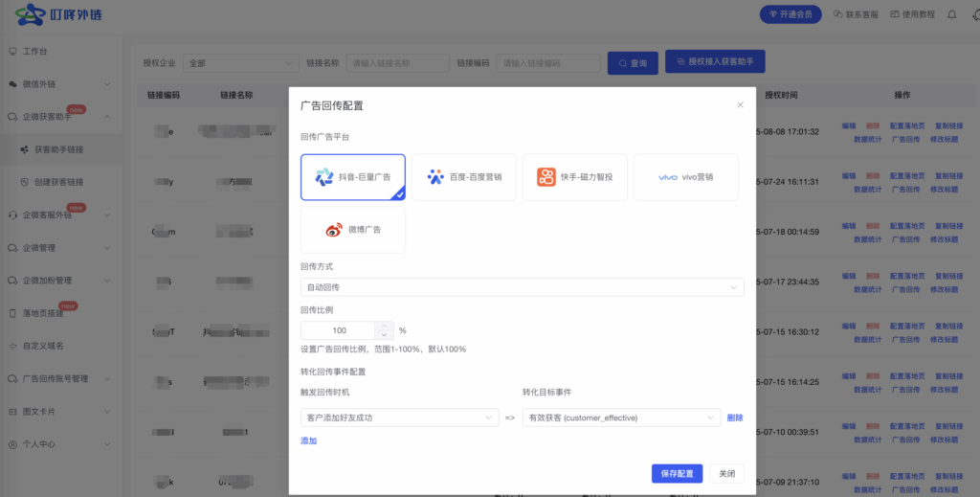
Task: Click 广告回传 link in 17:01:32 row
Action: (905, 140)
